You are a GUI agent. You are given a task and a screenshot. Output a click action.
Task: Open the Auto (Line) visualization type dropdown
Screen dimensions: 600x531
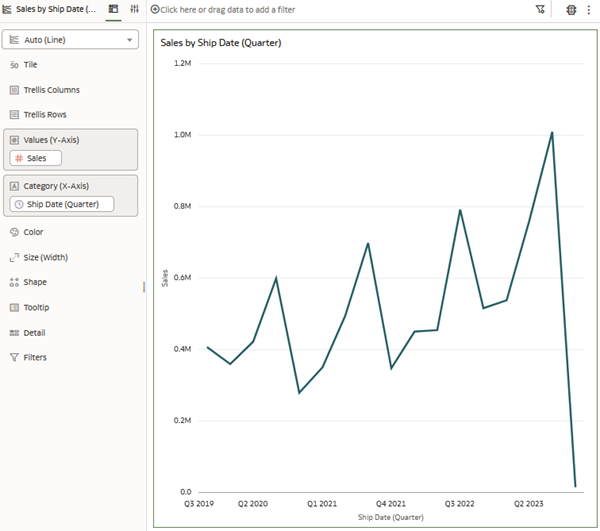click(x=70, y=40)
